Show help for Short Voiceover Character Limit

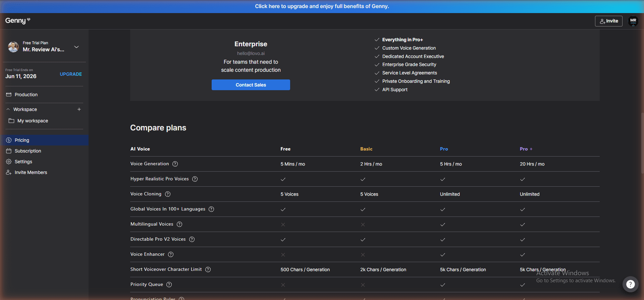(x=208, y=269)
